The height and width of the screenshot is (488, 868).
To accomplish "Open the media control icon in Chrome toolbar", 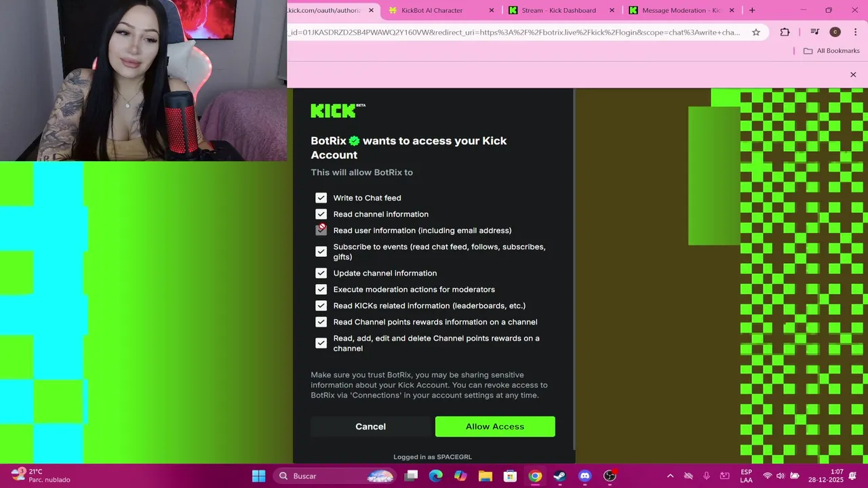I will pos(815,32).
